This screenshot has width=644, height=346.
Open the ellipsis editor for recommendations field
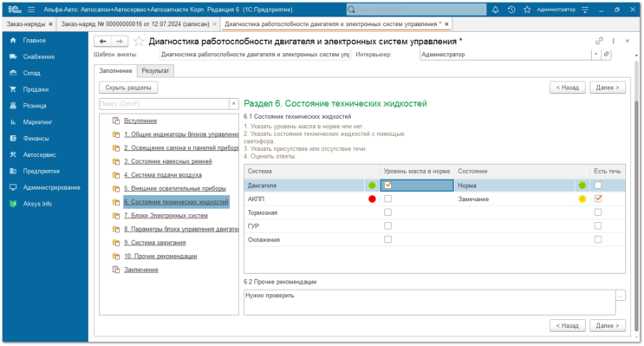coord(621,296)
